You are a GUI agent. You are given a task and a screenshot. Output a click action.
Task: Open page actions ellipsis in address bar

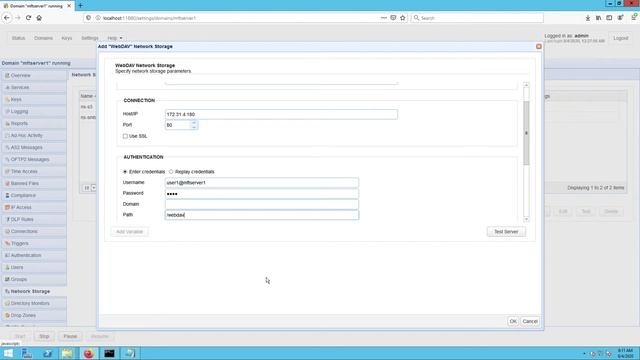coord(384,18)
